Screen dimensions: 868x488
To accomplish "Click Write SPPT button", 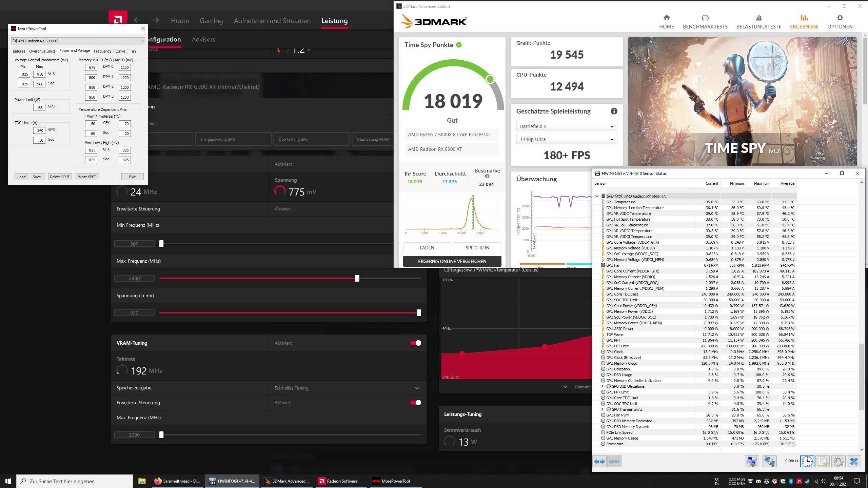I will coord(87,177).
